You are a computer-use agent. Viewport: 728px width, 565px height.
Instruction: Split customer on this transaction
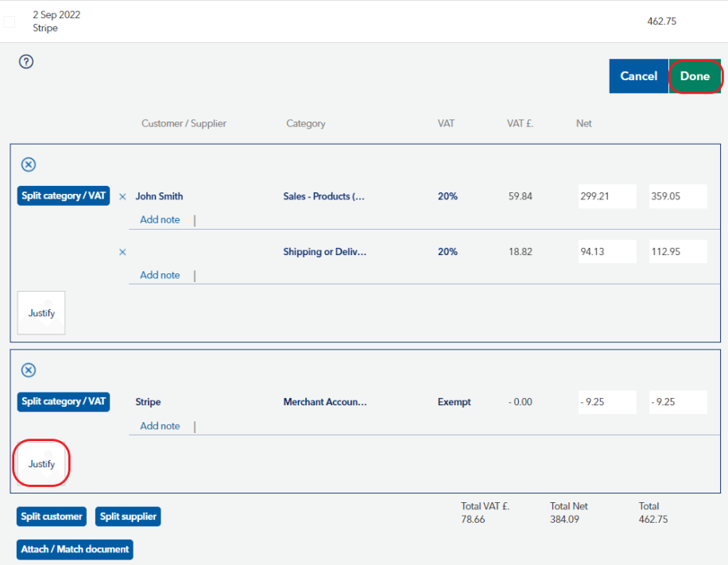pyautogui.click(x=52, y=517)
